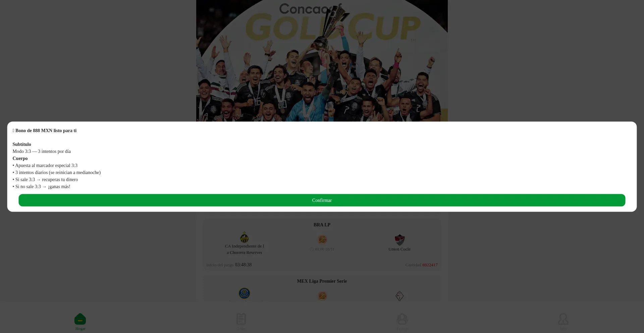Image resolution: width=644 pixels, height=333 pixels.
Task: Click the Gold Cup banner image
Action: [322, 61]
